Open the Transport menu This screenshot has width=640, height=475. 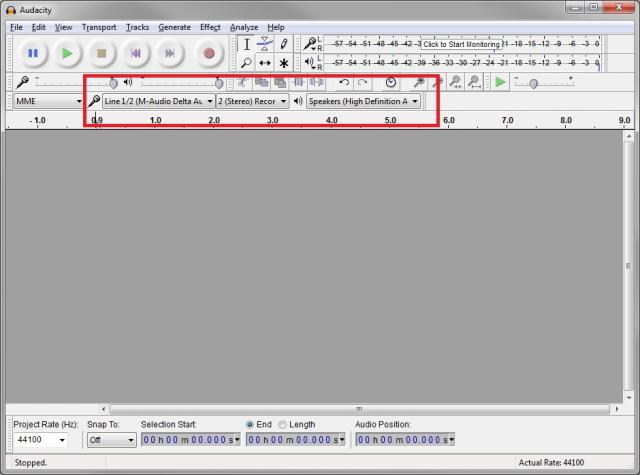99,27
